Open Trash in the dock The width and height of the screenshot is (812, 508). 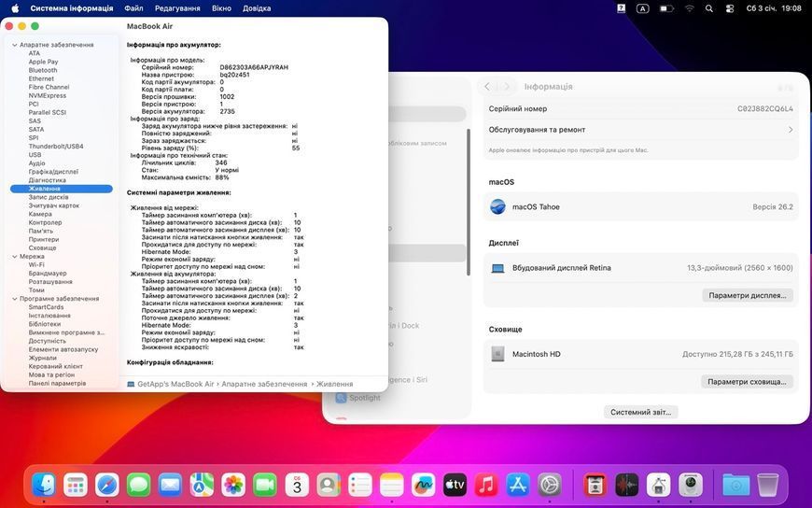click(x=767, y=486)
